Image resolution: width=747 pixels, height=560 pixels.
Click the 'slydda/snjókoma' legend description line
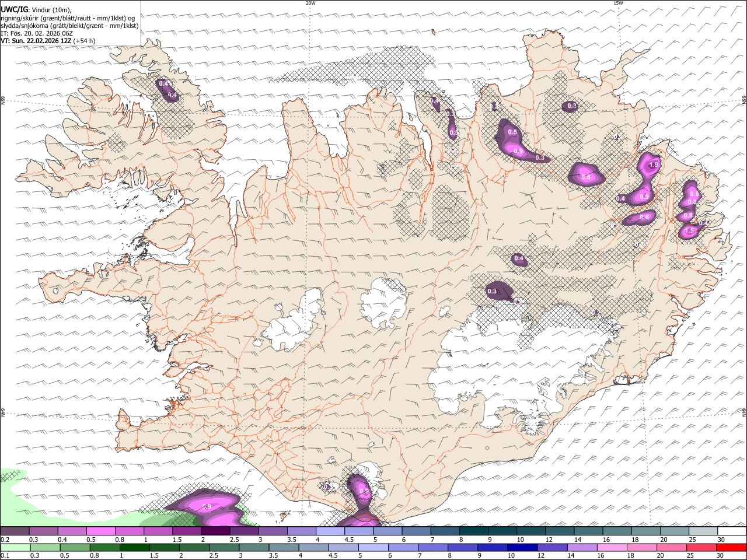pyautogui.click(x=69, y=26)
